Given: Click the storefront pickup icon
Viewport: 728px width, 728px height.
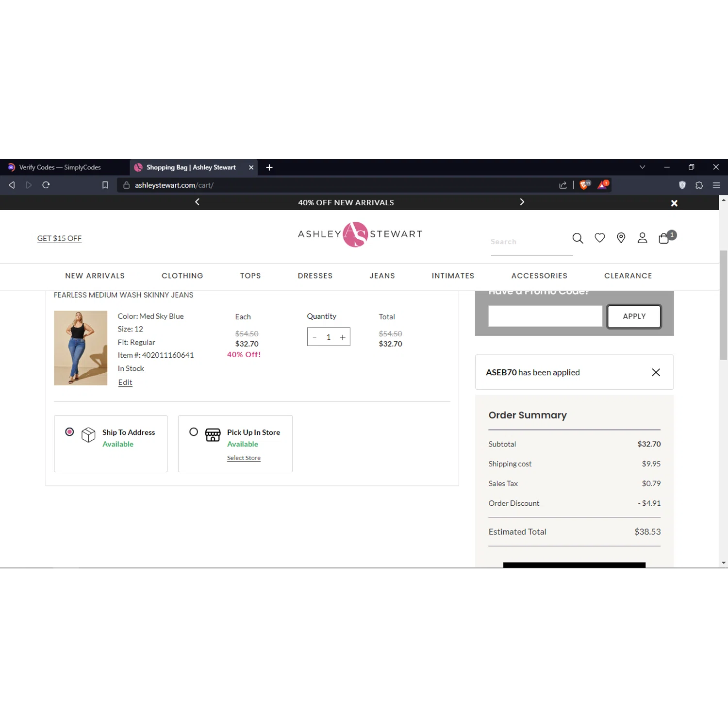Looking at the screenshot, I should pos(213,435).
